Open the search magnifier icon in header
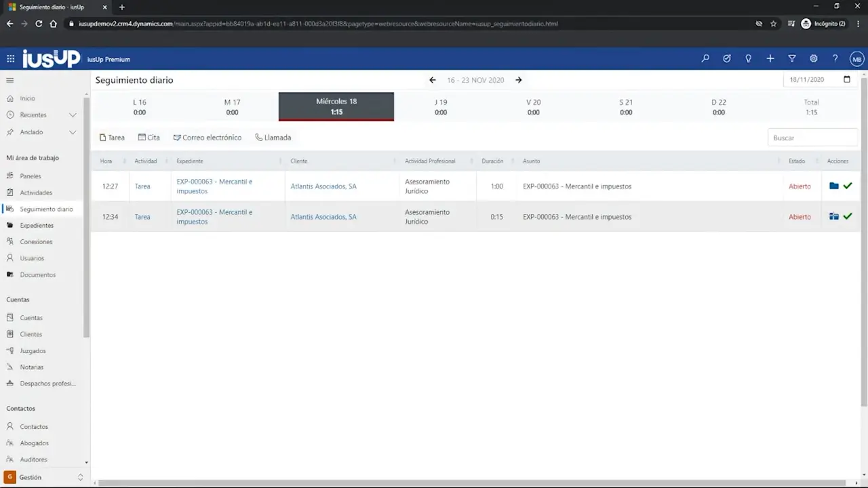The height and width of the screenshot is (488, 868). [x=705, y=59]
